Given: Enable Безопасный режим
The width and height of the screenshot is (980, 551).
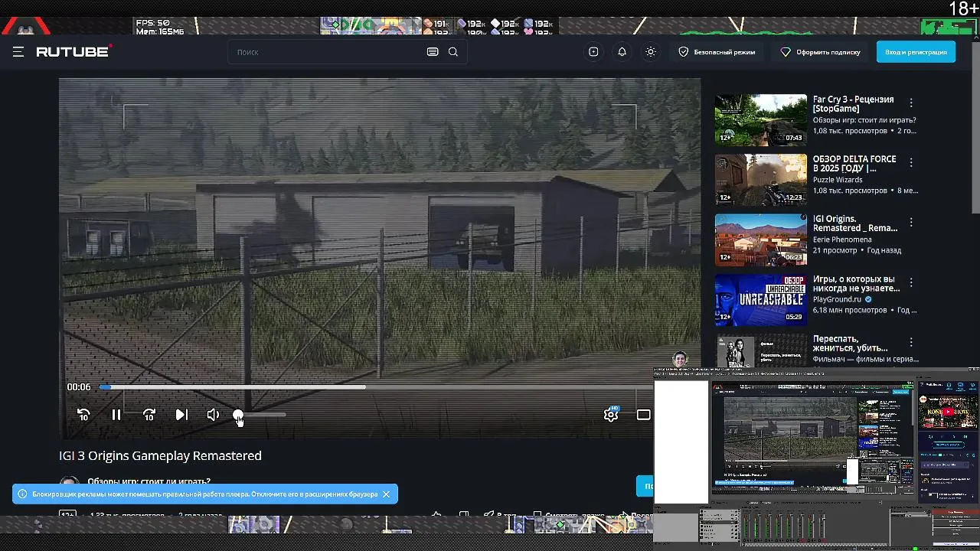Looking at the screenshot, I should pyautogui.click(x=717, y=52).
